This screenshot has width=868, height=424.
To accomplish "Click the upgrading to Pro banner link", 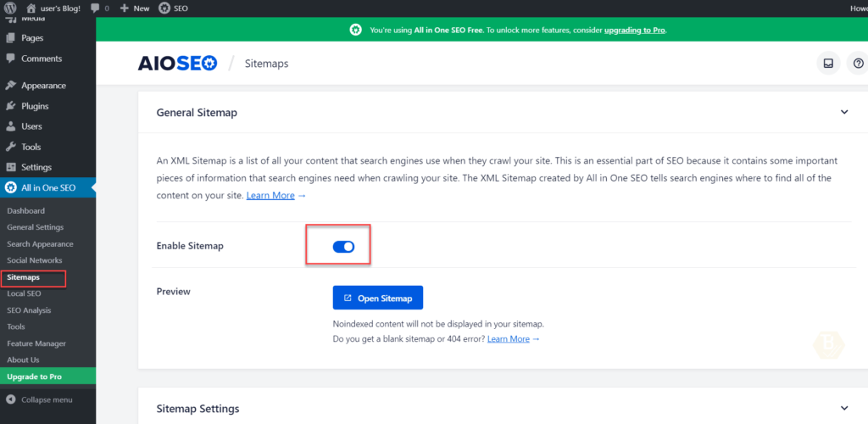I will (634, 30).
